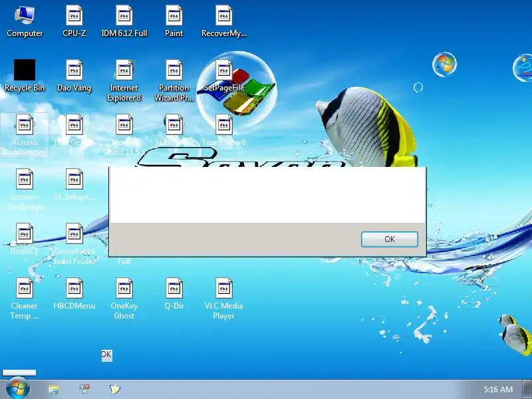Click the Show Desktop strip beside the clock
The image size is (532, 399).
pos(527,390)
